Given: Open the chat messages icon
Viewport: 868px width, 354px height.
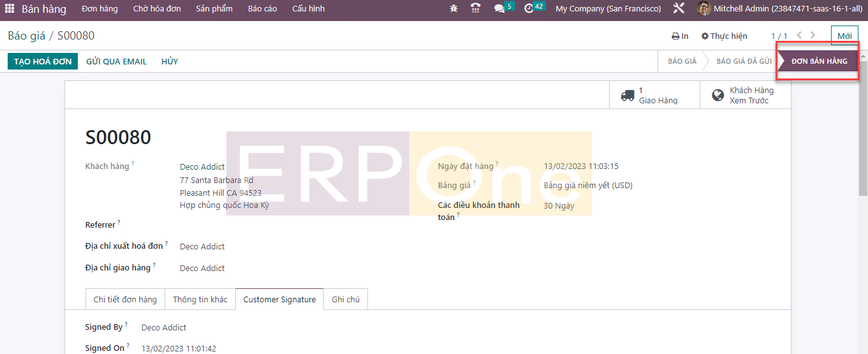Looking at the screenshot, I should pyautogui.click(x=499, y=9).
